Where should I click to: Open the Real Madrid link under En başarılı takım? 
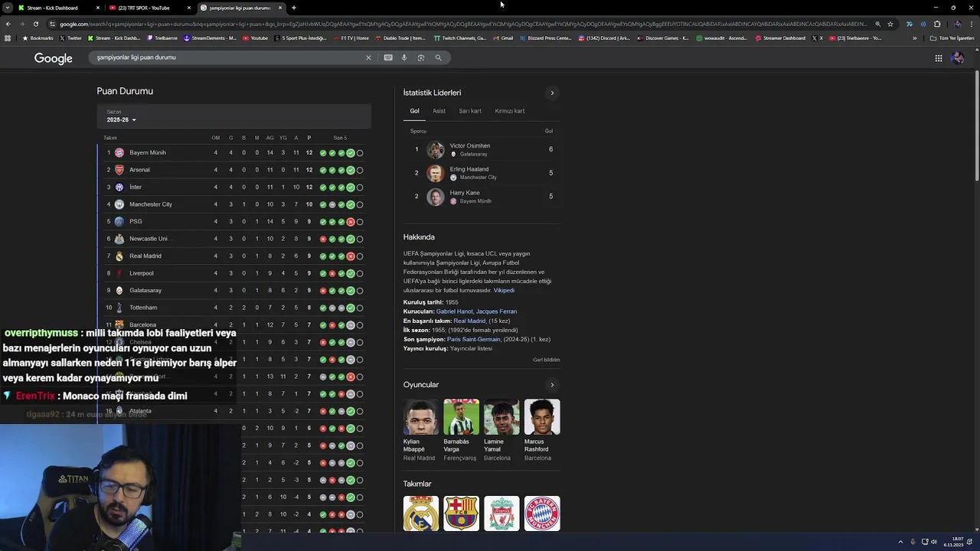point(469,321)
